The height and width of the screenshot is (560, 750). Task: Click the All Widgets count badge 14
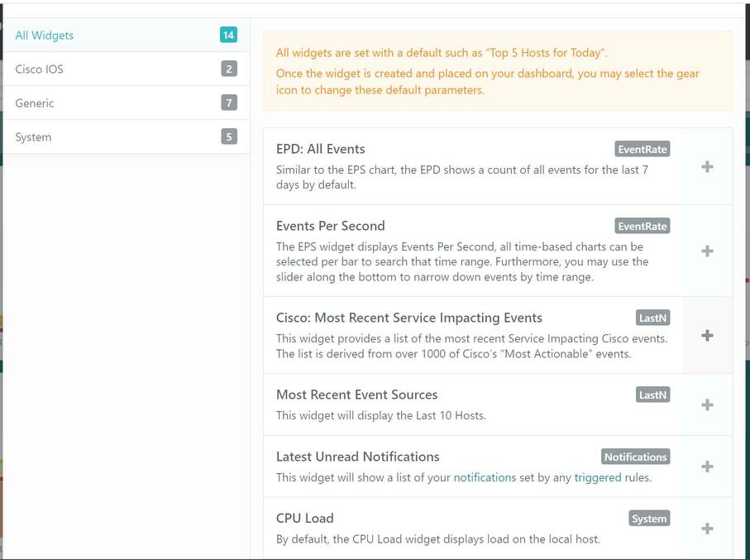tap(228, 36)
